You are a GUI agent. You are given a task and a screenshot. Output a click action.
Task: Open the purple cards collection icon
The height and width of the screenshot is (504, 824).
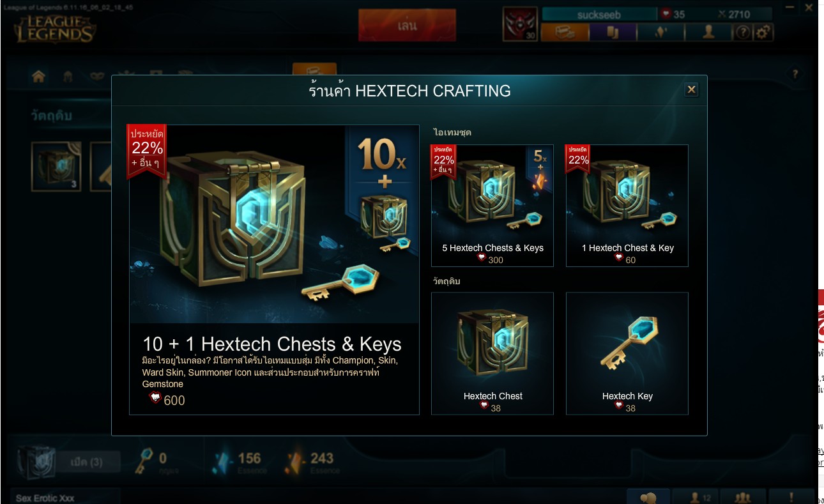[613, 32]
